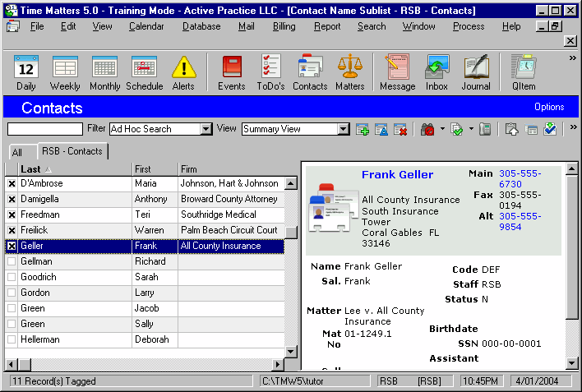Open the File menu
Image resolution: width=582 pixels, height=392 pixels.
[37, 26]
